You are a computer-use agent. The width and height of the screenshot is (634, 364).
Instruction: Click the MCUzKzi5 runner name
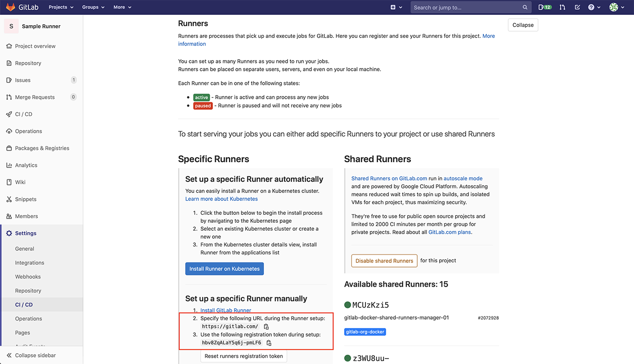tap(371, 305)
